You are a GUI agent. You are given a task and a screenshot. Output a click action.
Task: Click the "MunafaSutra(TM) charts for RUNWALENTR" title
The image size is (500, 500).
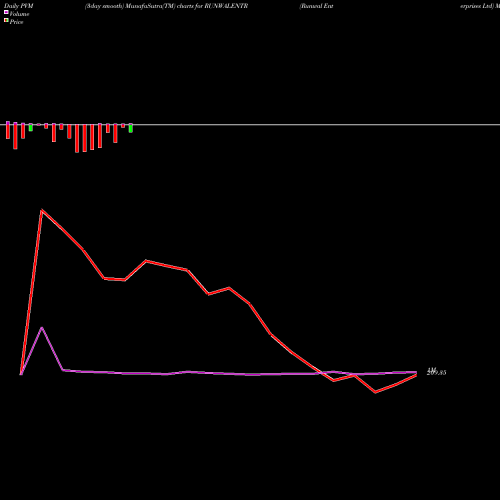pos(187,6)
